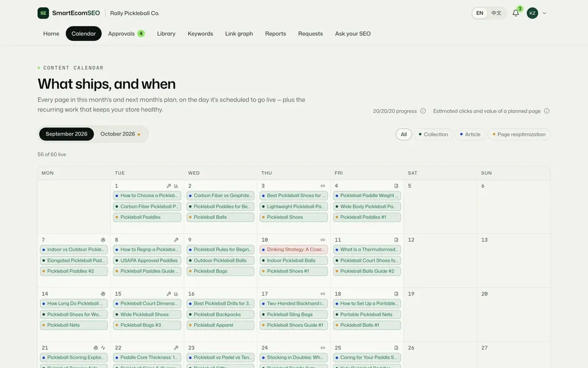The image size is (588, 368).
Task: Filter calendar by Collection
Action: click(x=433, y=134)
